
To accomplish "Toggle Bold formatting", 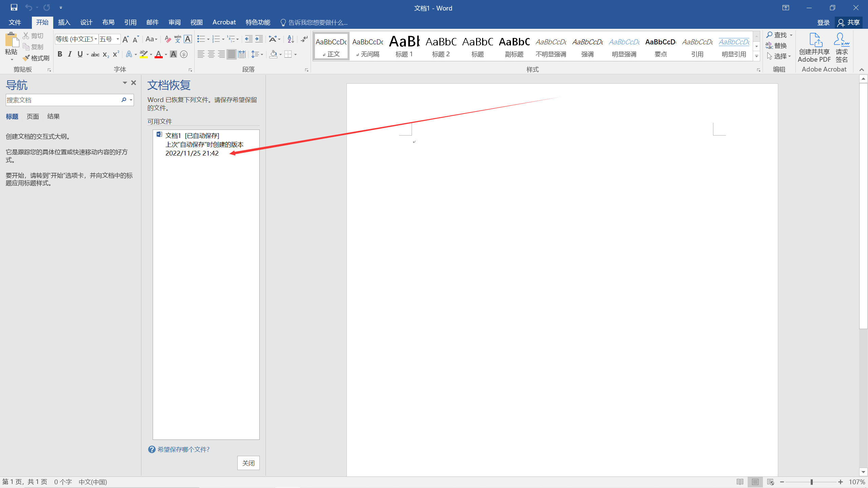I will coord(60,54).
